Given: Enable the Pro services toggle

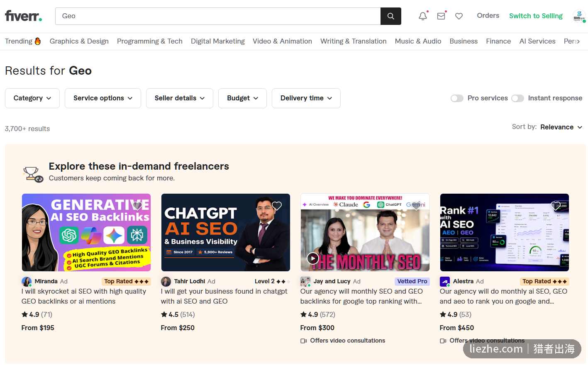Looking at the screenshot, I should [x=457, y=98].
